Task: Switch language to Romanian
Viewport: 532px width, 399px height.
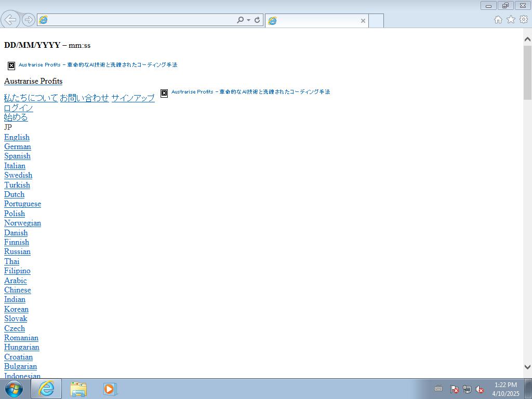Action: 21,338
